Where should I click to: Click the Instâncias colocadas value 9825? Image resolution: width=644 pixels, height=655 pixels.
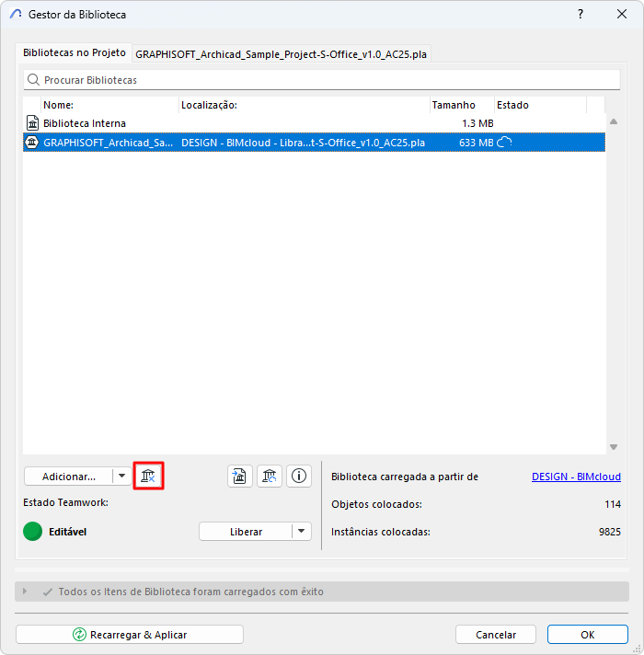point(610,532)
